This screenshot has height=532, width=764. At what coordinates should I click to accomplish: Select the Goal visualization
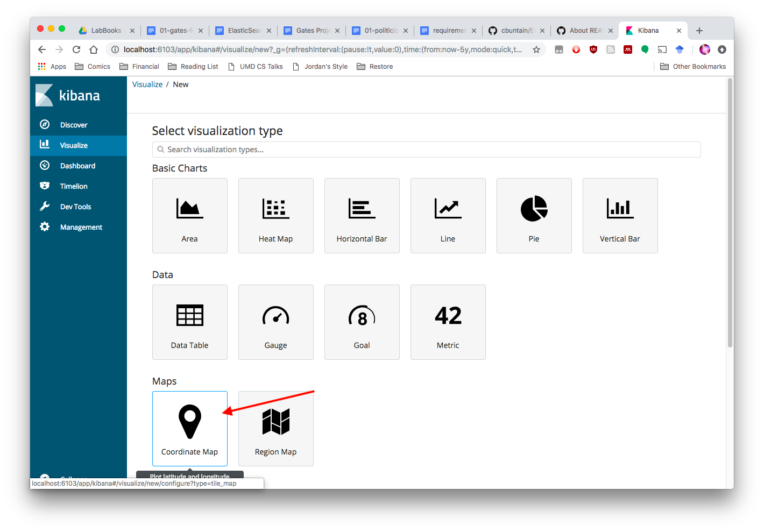(362, 322)
